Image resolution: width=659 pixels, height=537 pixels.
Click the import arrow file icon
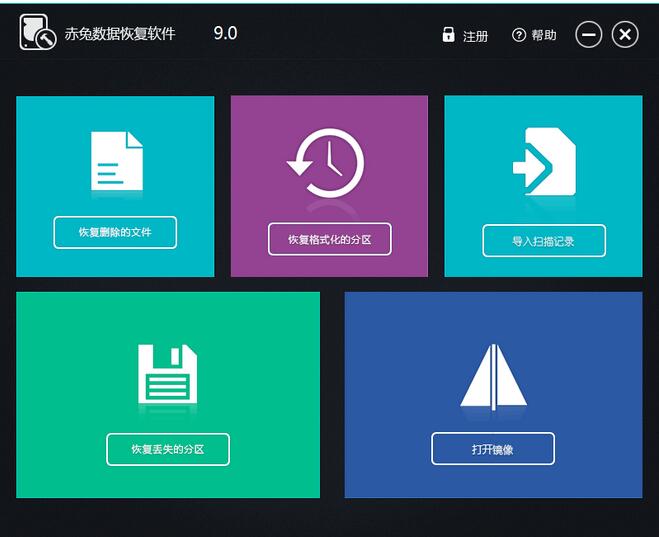pos(544,161)
